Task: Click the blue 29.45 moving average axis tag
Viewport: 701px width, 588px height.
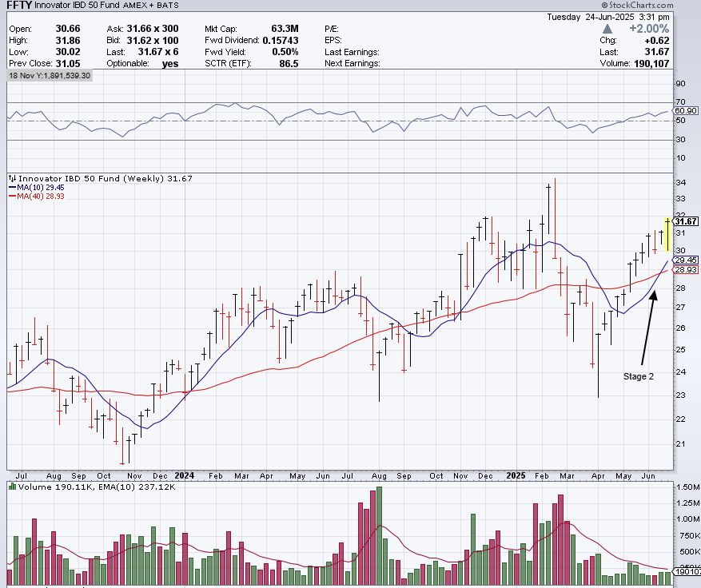Action: click(x=686, y=260)
